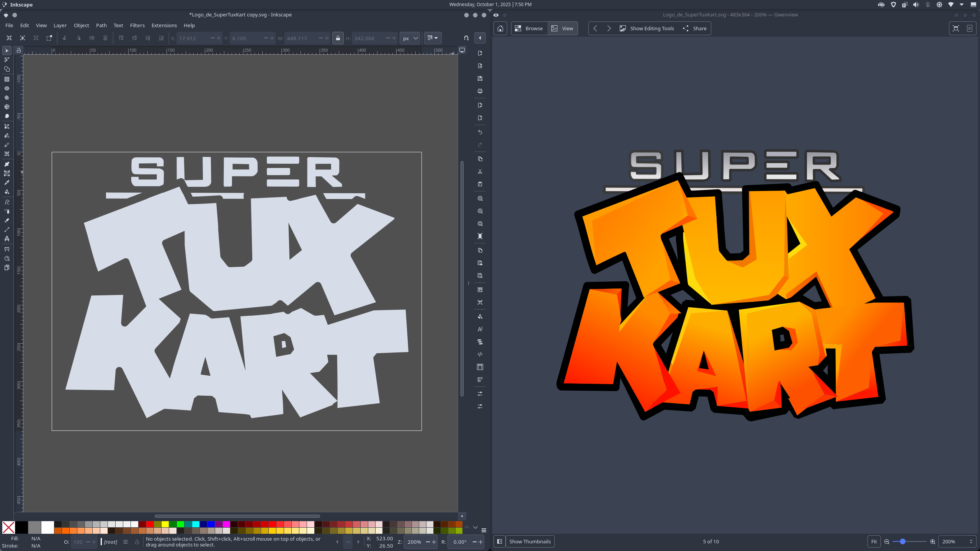Open Gwenview zoom percentage combo box
This screenshot has width=980, height=551.
click(x=956, y=541)
